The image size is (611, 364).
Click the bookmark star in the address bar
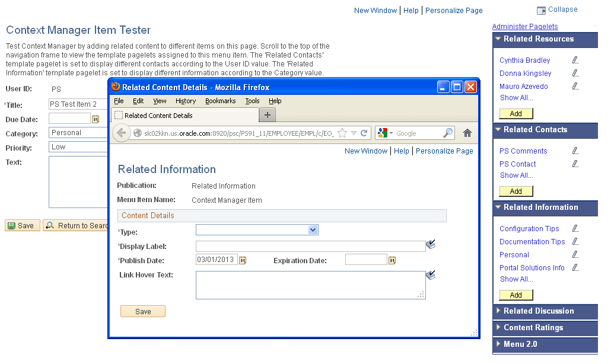pyautogui.click(x=341, y=133)
